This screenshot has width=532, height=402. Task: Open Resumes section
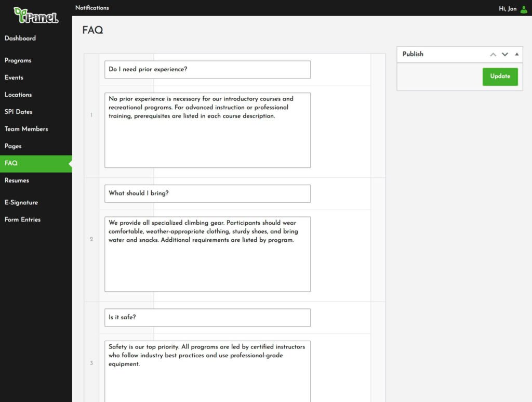tap(17, 180)
